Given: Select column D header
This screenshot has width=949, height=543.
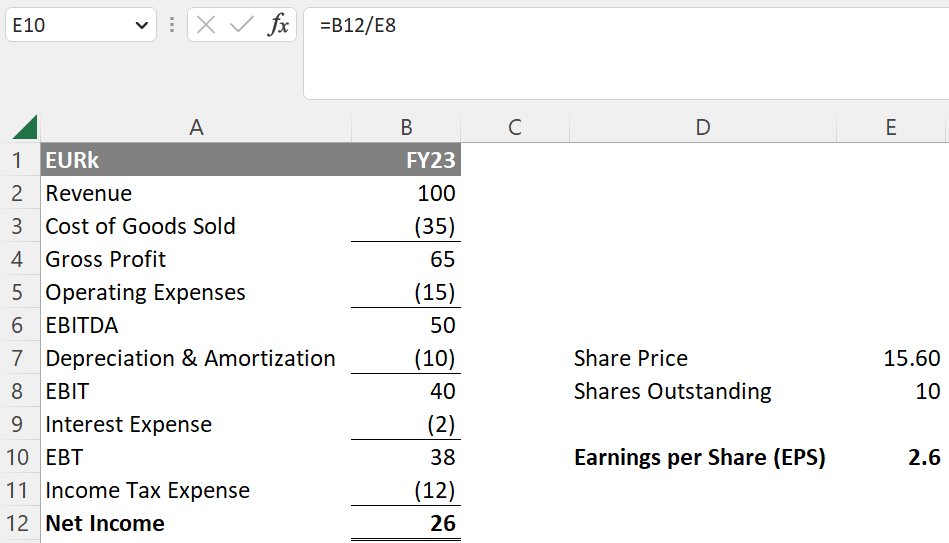Looking at the screenshot, I should (x=702, y=127).
